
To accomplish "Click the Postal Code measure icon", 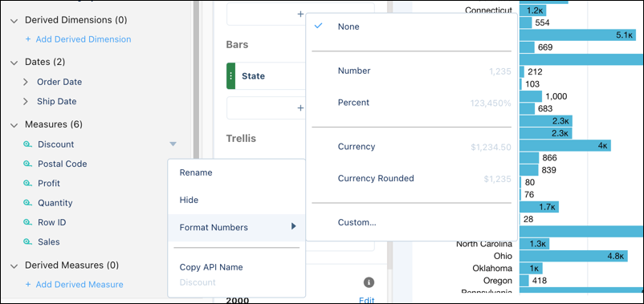I will pyautogui.click(x=27, y=164).
